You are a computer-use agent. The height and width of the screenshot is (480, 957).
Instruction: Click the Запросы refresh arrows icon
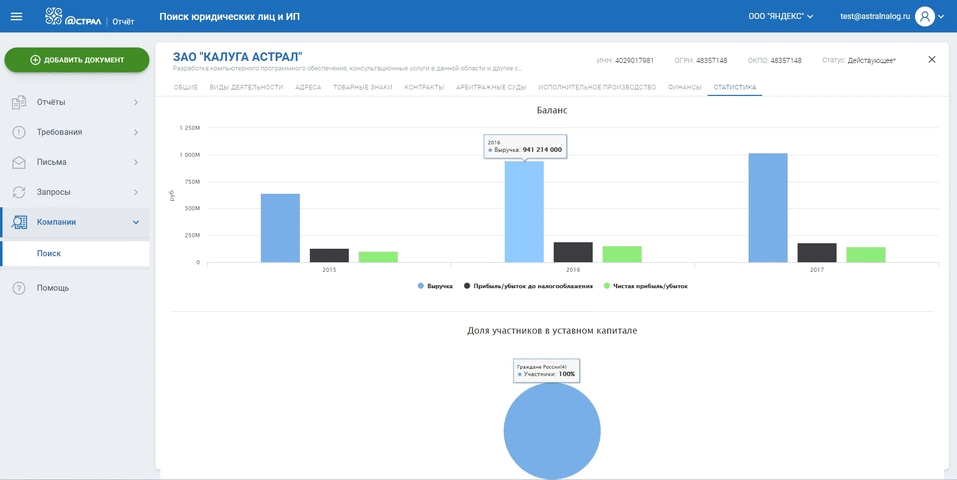click(x=19, y=192)
